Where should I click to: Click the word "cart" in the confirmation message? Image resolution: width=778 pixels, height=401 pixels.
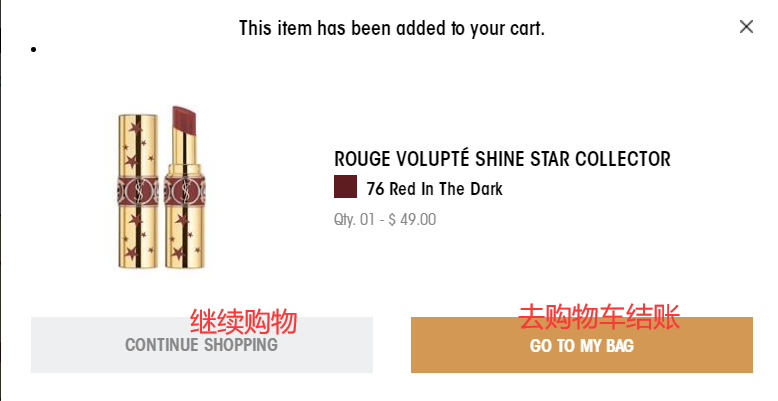[527, 28]
